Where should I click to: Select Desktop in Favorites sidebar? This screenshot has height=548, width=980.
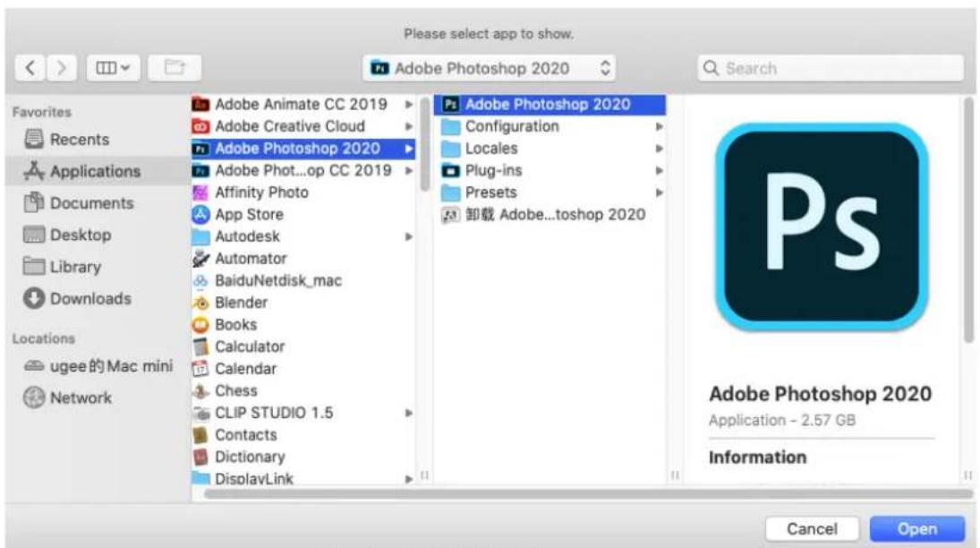[x=98, y=235]
